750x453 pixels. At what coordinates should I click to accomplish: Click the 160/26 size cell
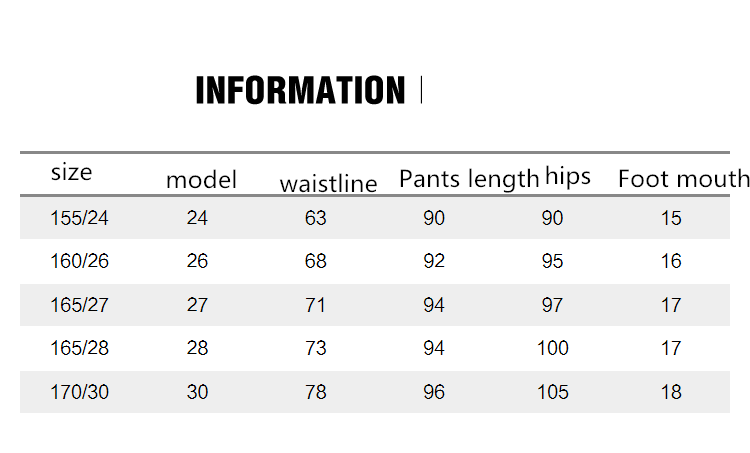79,261
